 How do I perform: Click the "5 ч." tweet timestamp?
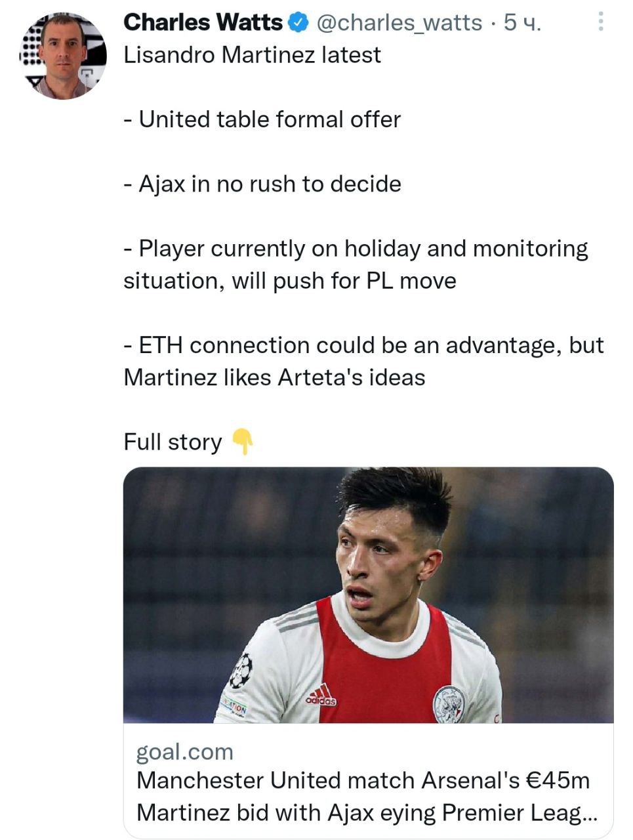522,23
